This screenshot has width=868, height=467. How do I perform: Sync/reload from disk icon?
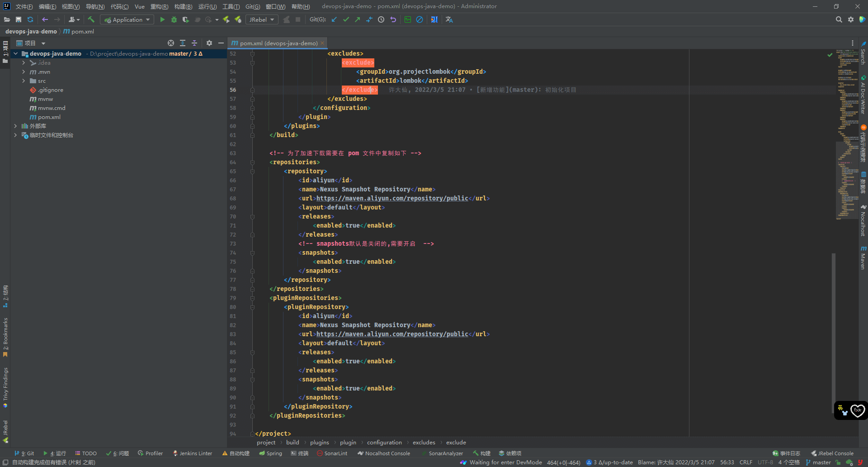tap(30, 19)
